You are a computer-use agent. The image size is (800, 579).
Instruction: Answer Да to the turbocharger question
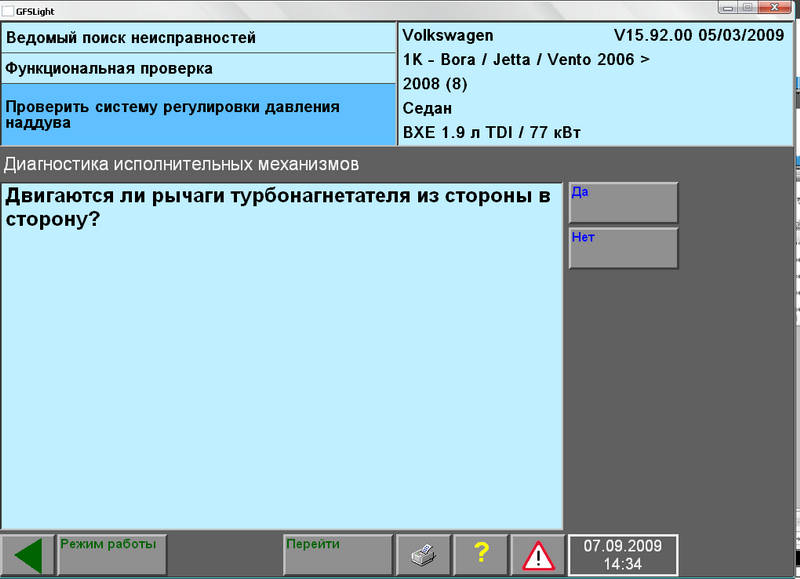(623, 203)
